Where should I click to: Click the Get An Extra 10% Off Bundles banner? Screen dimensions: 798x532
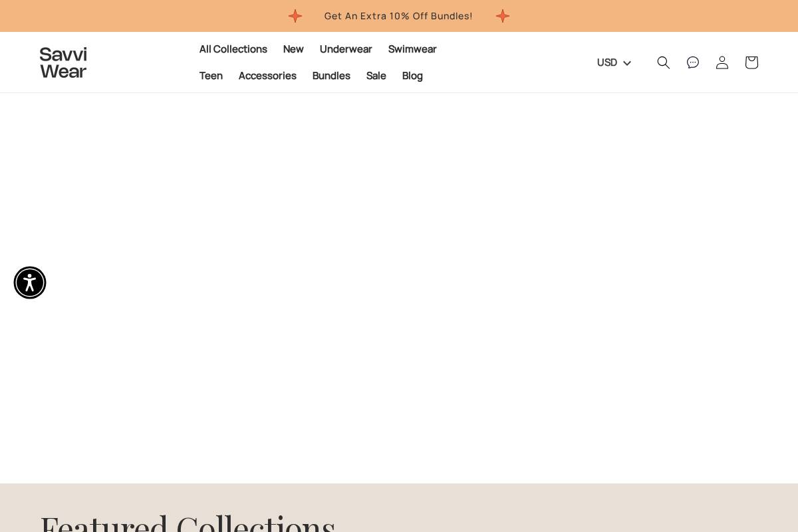tap(398, 16)
